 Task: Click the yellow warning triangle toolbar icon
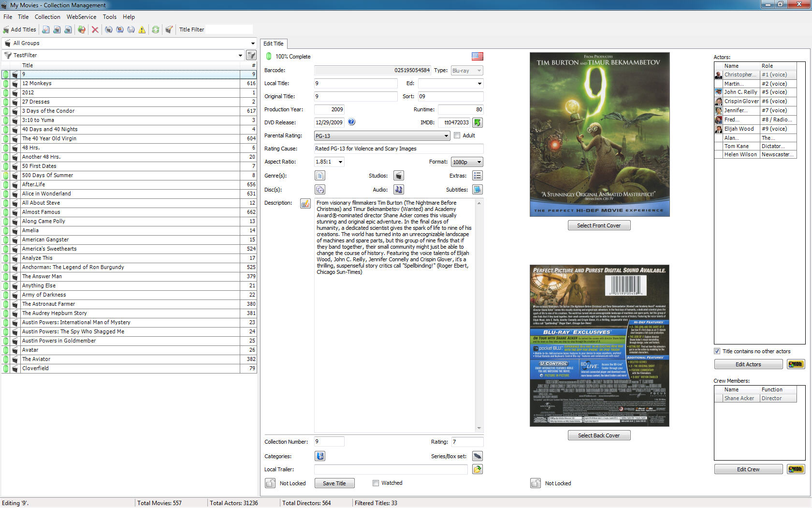tap(142, 30)
